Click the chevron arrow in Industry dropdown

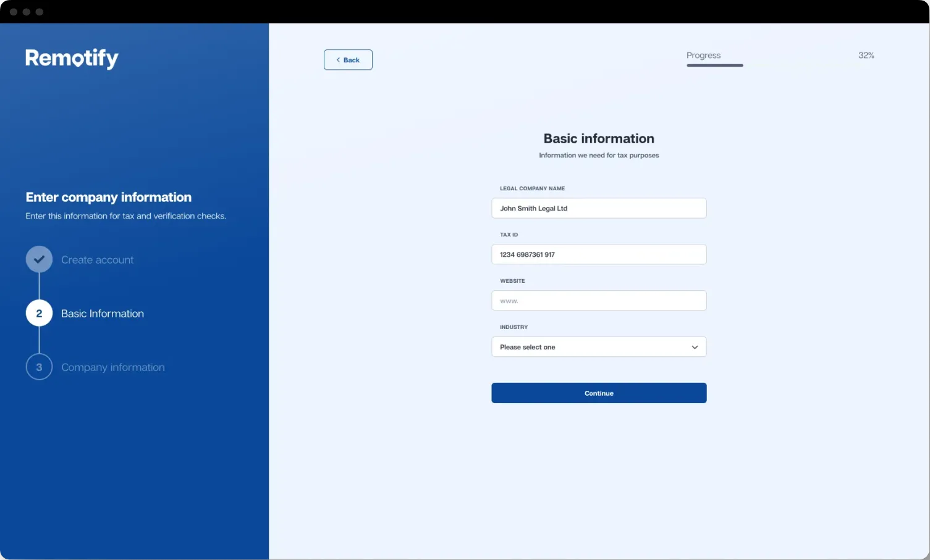(695, 347)
